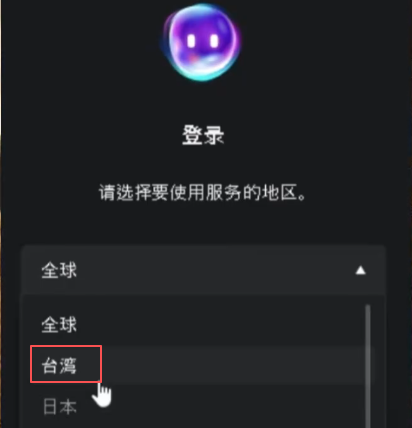Collapse the region list with the triangle arrow
Screen dimensions: 412x428
[x=360, y=270]
